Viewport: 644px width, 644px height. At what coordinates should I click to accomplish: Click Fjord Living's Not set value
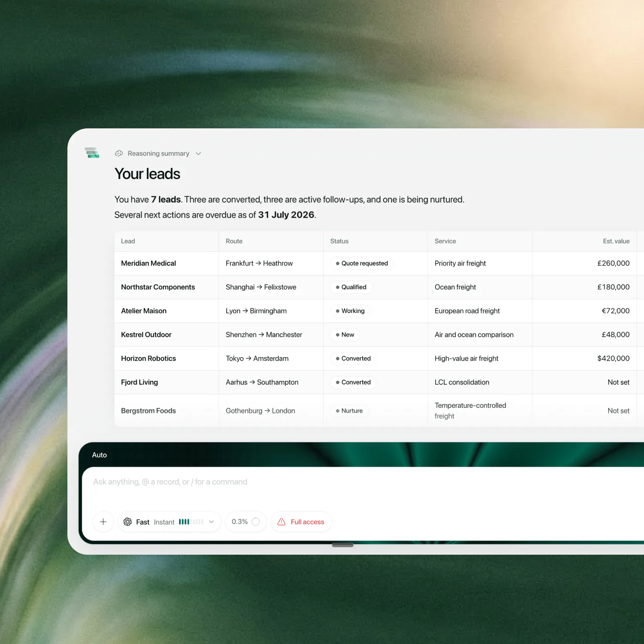pos(619,382)
